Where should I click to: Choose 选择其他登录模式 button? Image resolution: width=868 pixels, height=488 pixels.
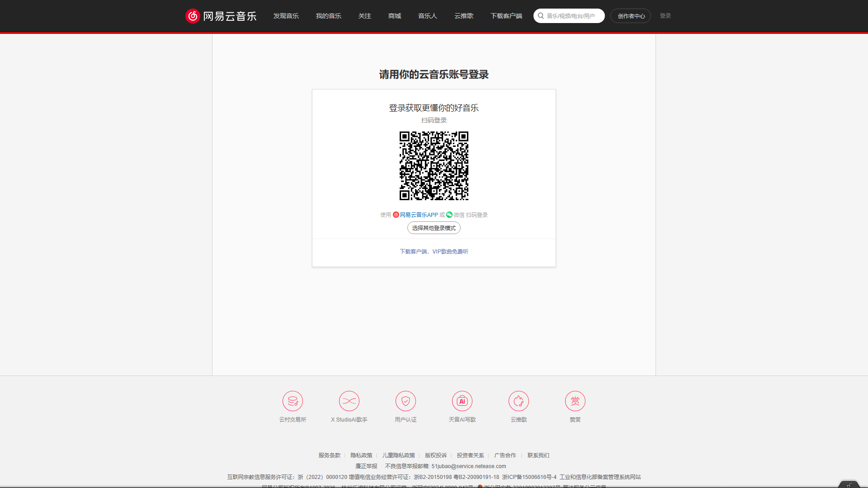point(434,228)
